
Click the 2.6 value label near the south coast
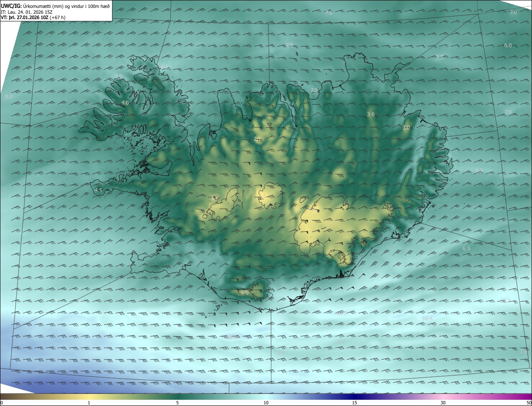coord(244,293)
